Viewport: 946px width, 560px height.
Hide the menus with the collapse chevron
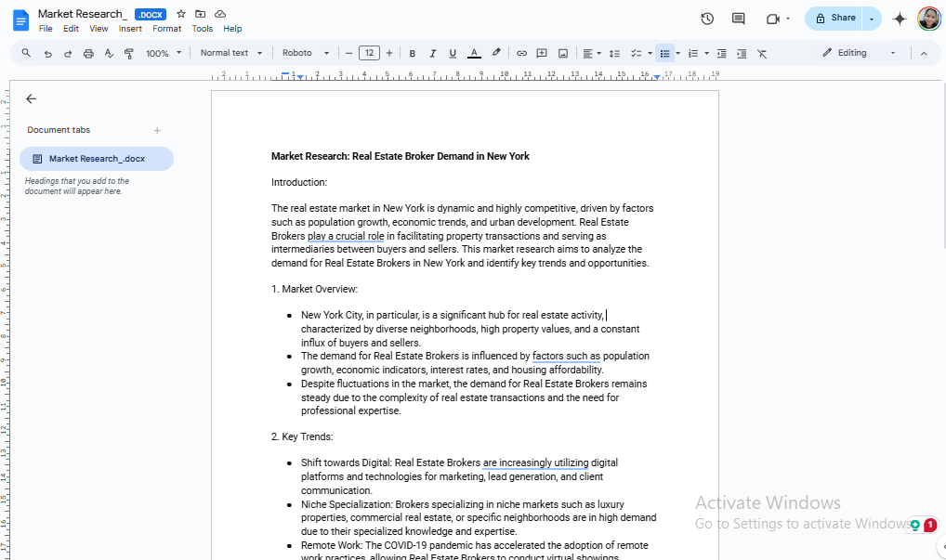[924, 53]
